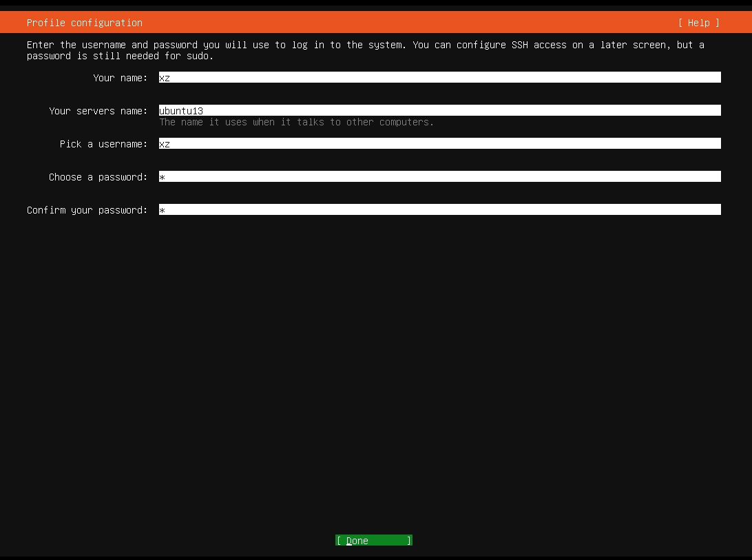Click the "Choose a password:" label

pyautogui.click(x=98, y=177)
